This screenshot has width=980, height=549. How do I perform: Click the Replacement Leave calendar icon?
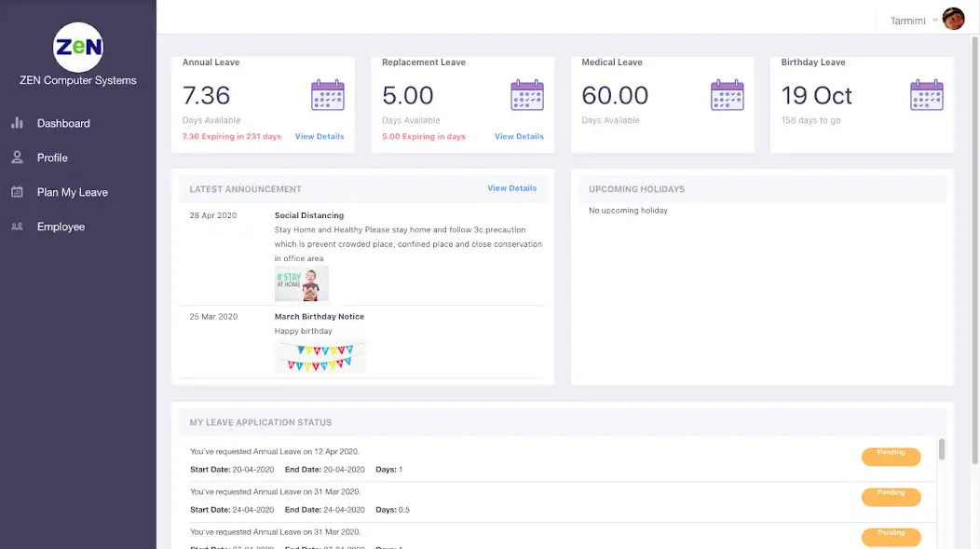(x=526, y=95)
